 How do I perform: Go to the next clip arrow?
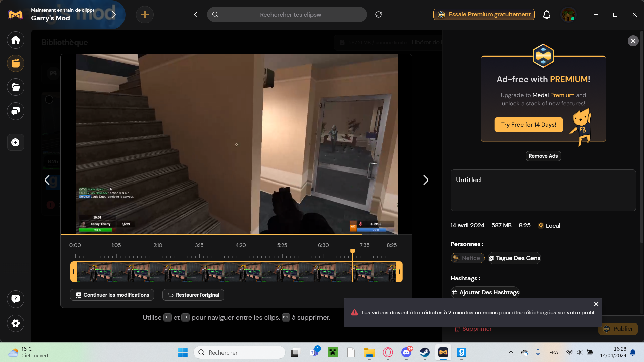(426, 180)
